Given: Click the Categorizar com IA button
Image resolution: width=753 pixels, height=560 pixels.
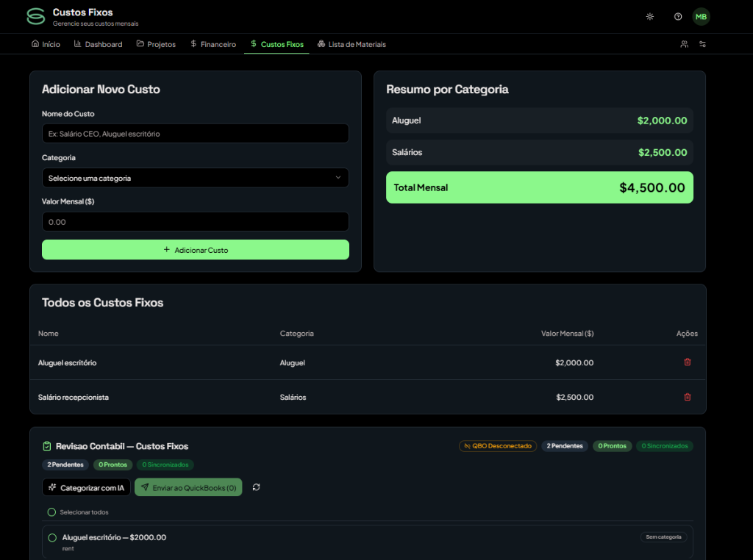Looking at the screenshot, I should [87, 487].
